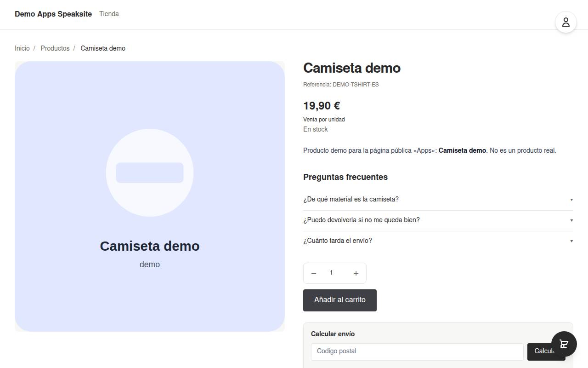Image resolution: width=588 pixels, height=368 pixels.
Task: Increase quantity with the plus icon
Action: point(356,273)
